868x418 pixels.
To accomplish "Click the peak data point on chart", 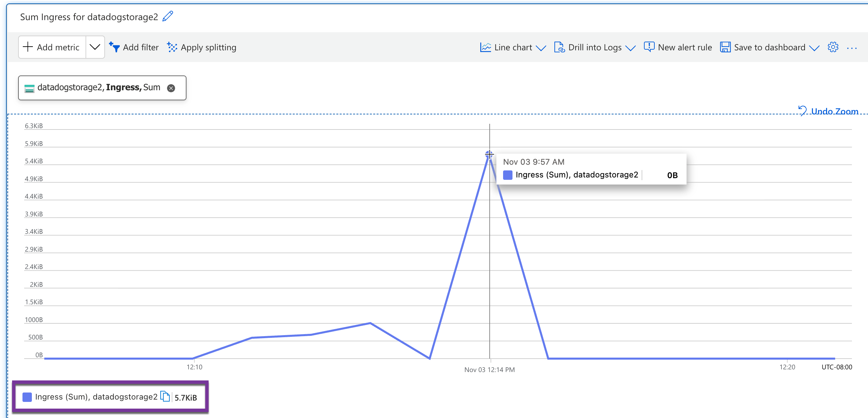I will point(489,155).
